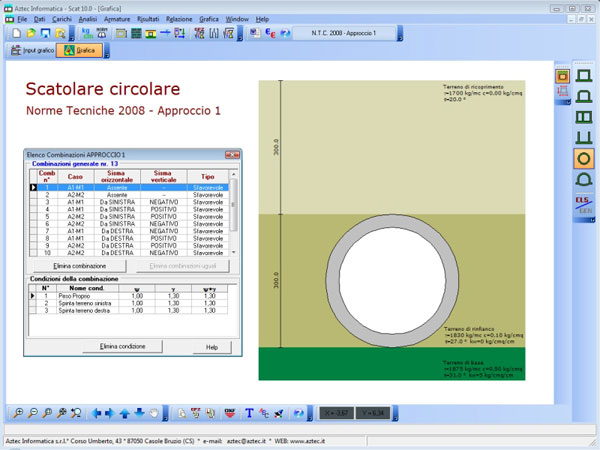Expand the top toolbar options arrow after N.T.C.
Screen dimensions: 600x450
tap(400, 34)
